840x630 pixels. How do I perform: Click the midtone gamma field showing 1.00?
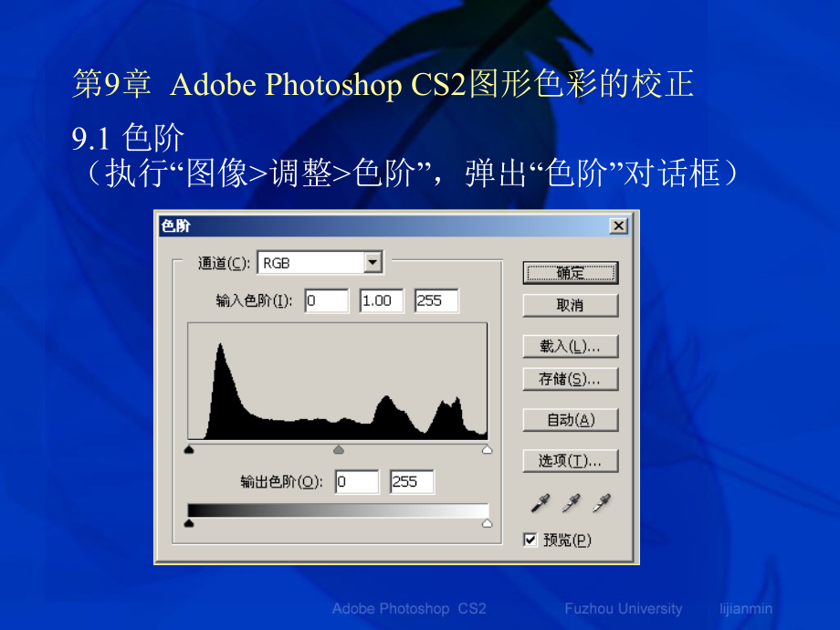[x=381, y=300]
